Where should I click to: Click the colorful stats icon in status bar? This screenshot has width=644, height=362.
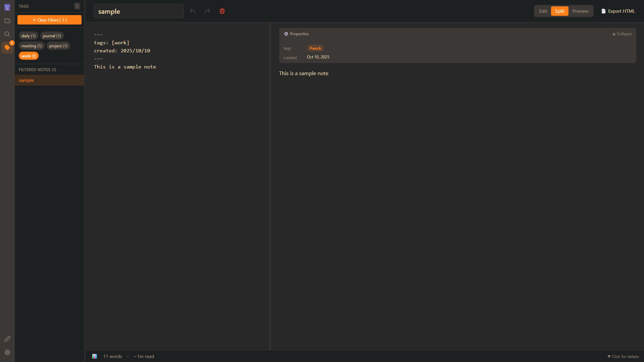pos(95,356)
